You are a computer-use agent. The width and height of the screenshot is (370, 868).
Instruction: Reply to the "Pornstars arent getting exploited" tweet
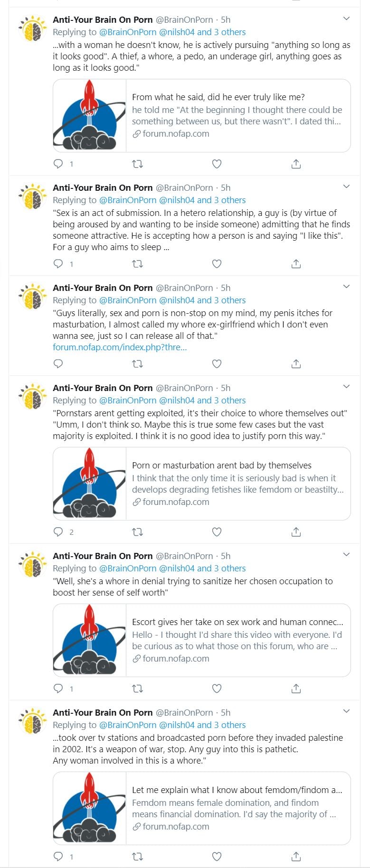[58, 532]
